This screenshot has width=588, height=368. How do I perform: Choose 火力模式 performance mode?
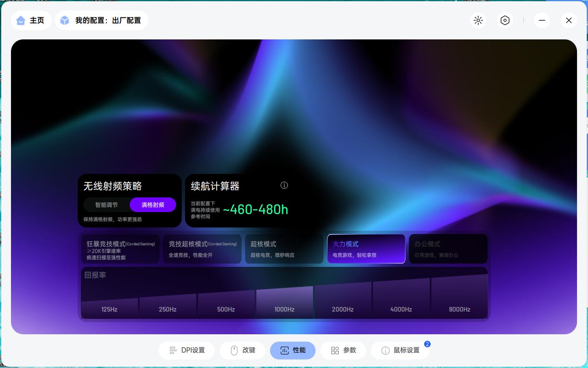coord(366,249)
